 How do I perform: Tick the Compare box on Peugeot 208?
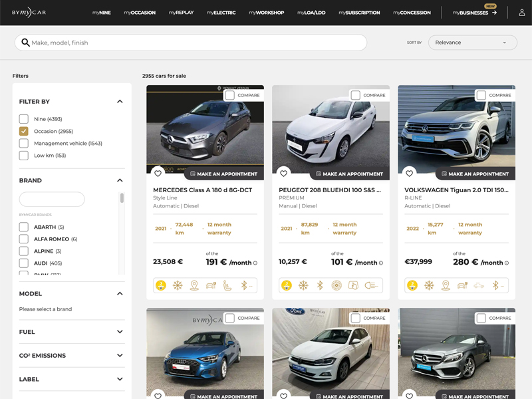pyautogui.click(x=356, y=95)
